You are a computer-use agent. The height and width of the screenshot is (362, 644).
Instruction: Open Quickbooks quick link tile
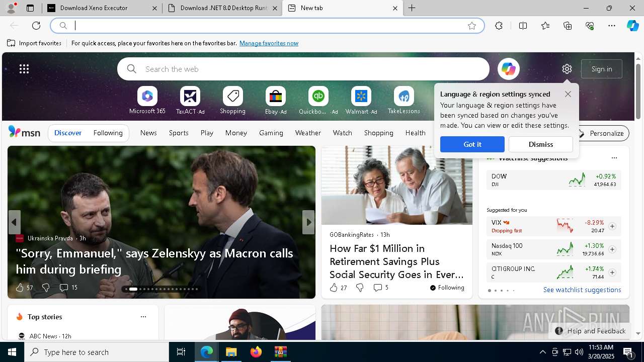318,101
